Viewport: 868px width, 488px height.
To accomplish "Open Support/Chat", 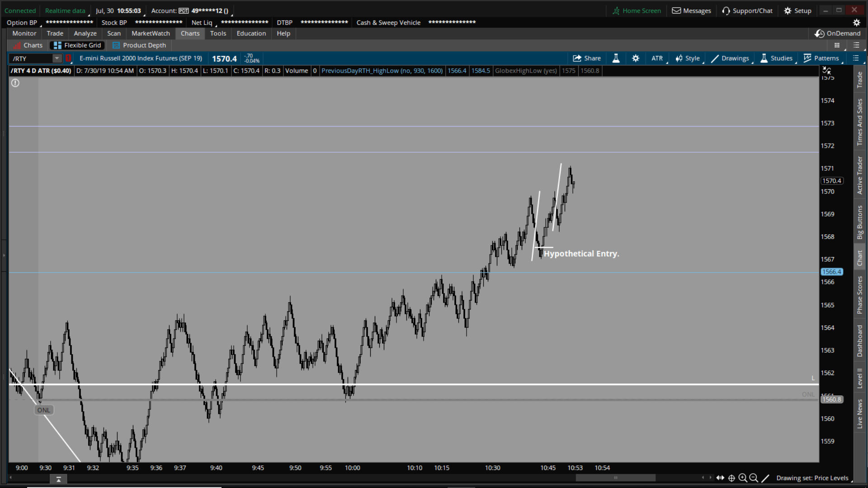I will (x=747, y=11).
